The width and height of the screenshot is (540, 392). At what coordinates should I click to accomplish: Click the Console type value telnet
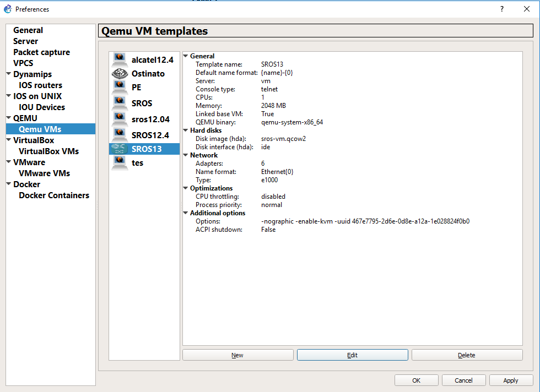[269, 89]
